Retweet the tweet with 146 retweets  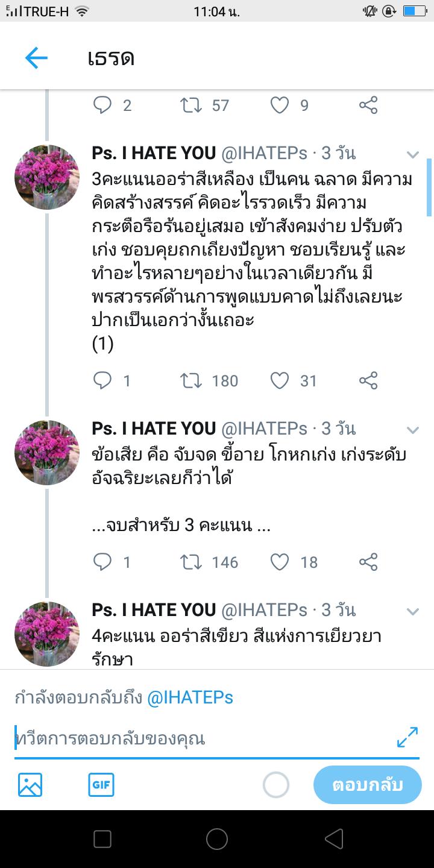click(192, 562)
